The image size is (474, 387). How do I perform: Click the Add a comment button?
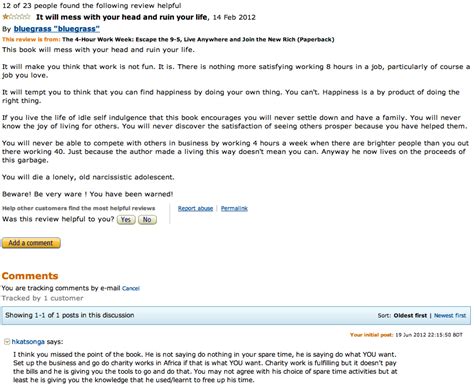[31, 243]
